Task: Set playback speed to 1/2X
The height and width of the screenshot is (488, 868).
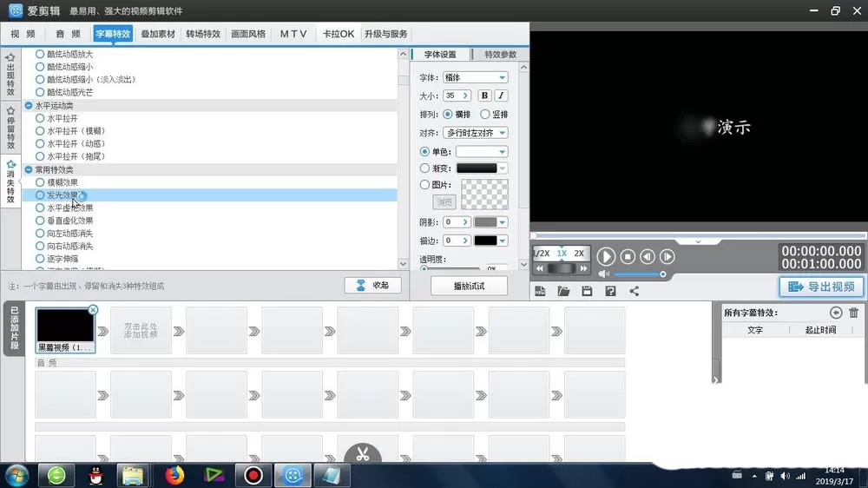Action: [541, 254]
